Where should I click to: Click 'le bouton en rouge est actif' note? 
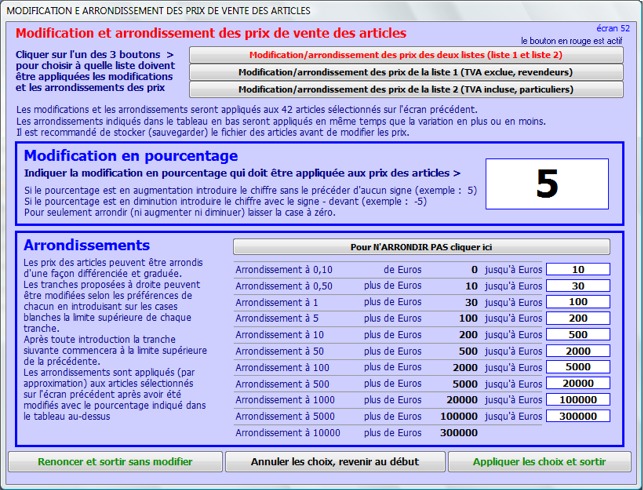click(x=572, y=41)
